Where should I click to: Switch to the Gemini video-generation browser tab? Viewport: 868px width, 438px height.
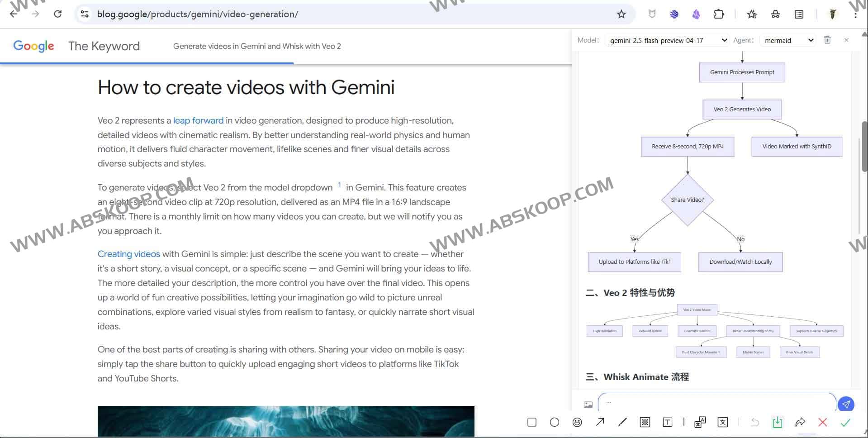257,46
